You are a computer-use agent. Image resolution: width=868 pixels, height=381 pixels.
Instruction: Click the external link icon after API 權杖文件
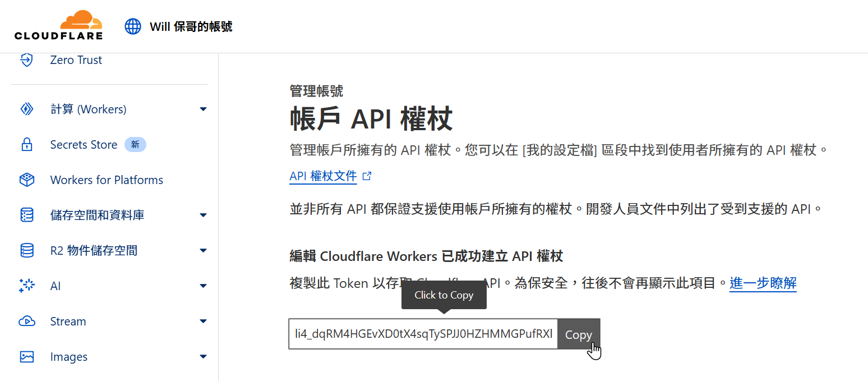[367, 176]
